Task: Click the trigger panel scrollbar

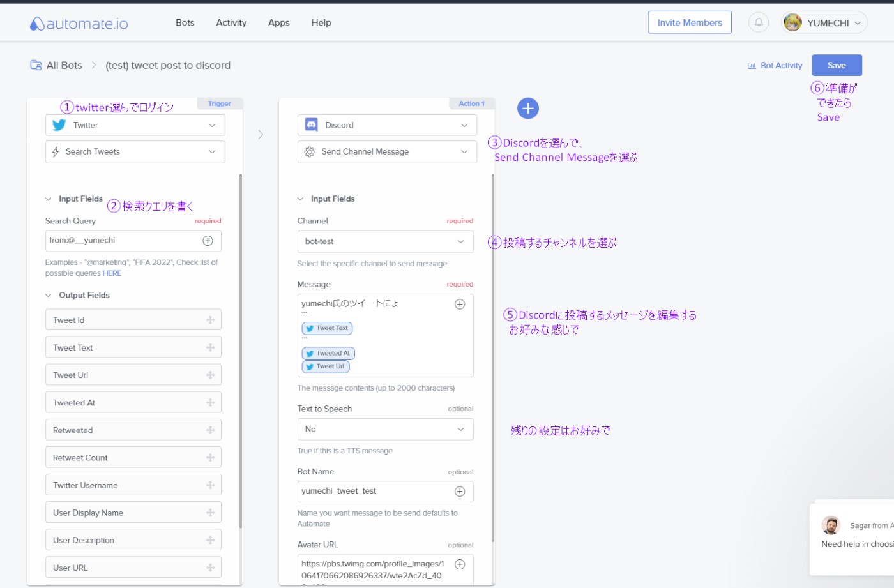Action: pos(241,351)
